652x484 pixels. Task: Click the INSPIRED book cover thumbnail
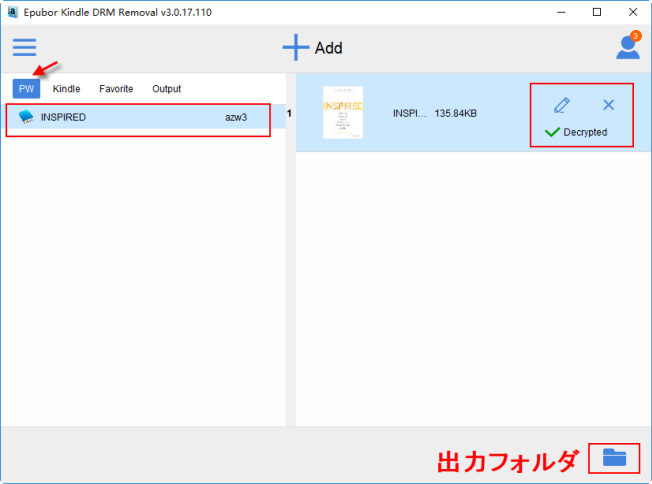[343, 113]
